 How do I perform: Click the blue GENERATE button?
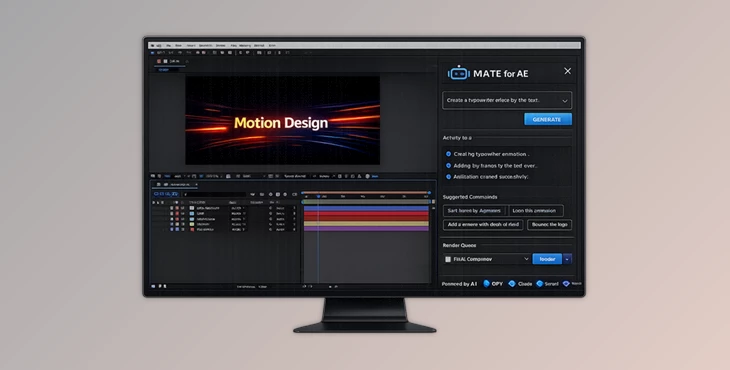[548, 119]
